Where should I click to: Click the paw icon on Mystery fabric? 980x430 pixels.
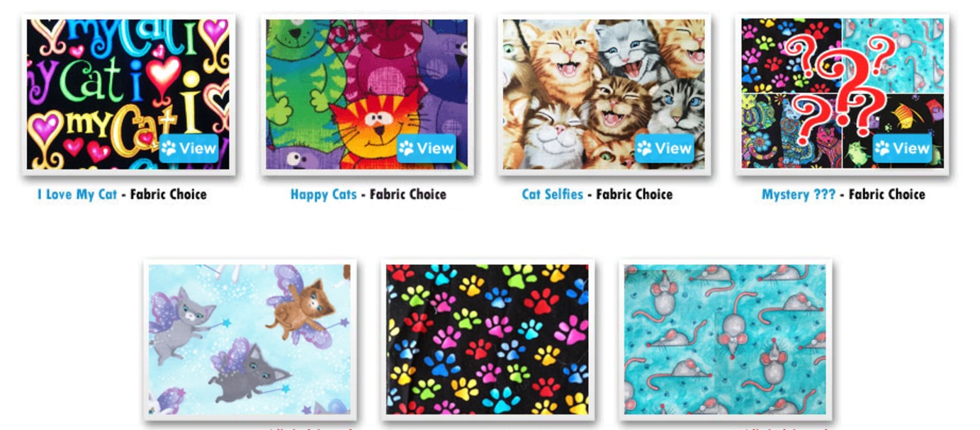pos(883,149)
